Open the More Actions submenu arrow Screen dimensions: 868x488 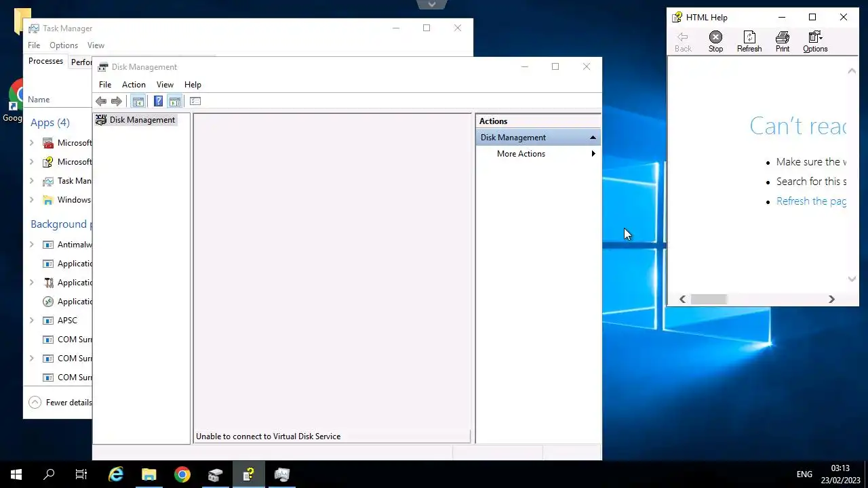point(593,154)
